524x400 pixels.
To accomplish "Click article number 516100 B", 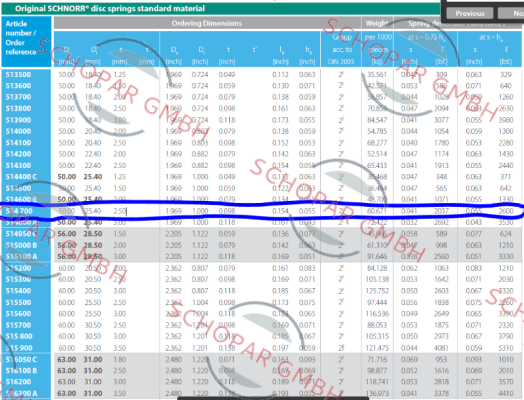I will pyautogui.click(x=21, y=371).
